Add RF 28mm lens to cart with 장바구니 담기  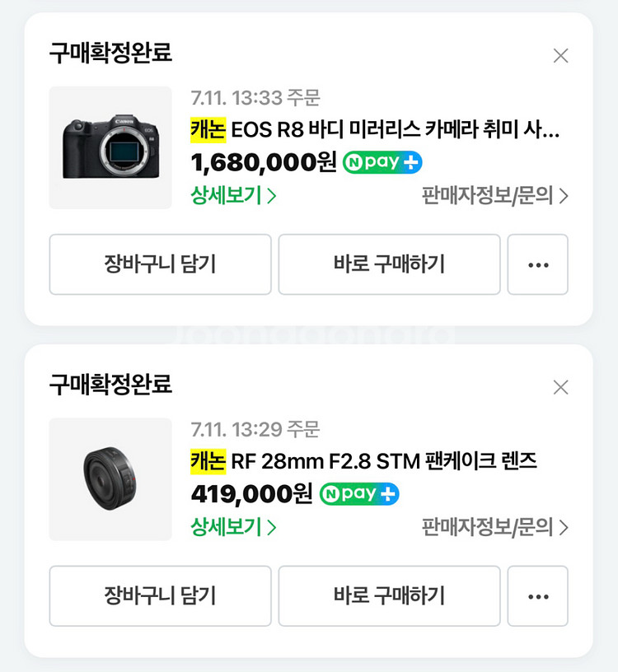click(x=160, y=595)
